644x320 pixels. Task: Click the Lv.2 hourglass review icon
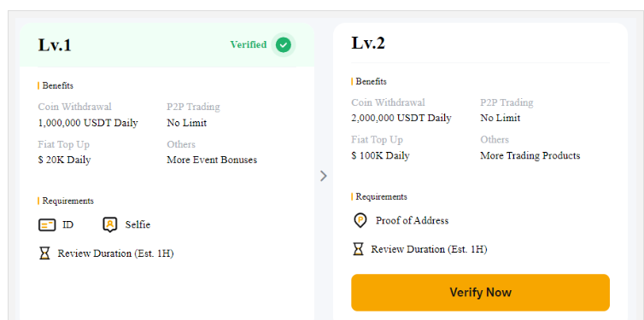pos(358,249)
